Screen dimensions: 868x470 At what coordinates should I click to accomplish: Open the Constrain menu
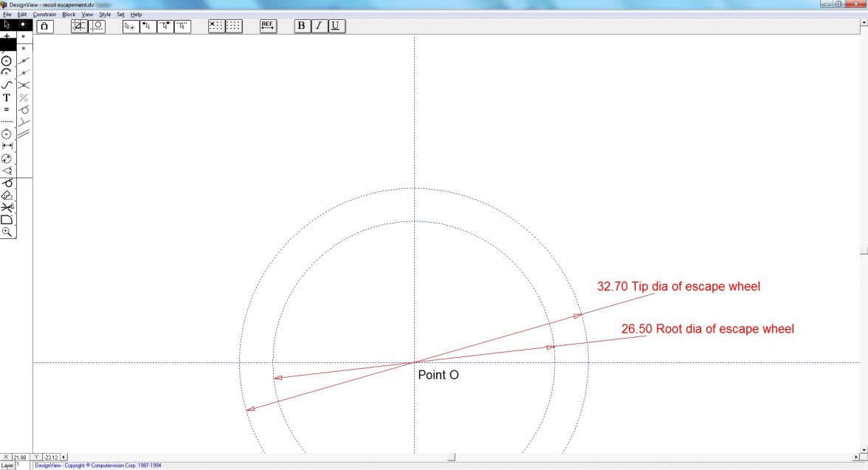point(44,14)
